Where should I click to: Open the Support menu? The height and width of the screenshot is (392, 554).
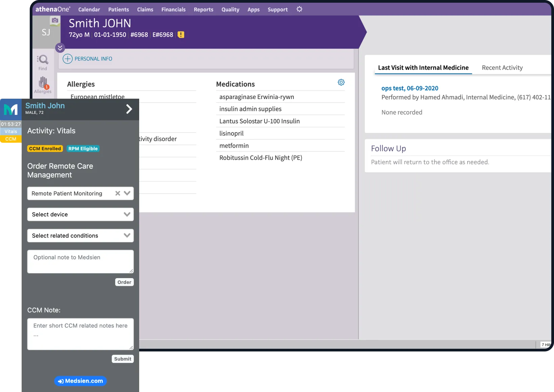tap(278, 9)
